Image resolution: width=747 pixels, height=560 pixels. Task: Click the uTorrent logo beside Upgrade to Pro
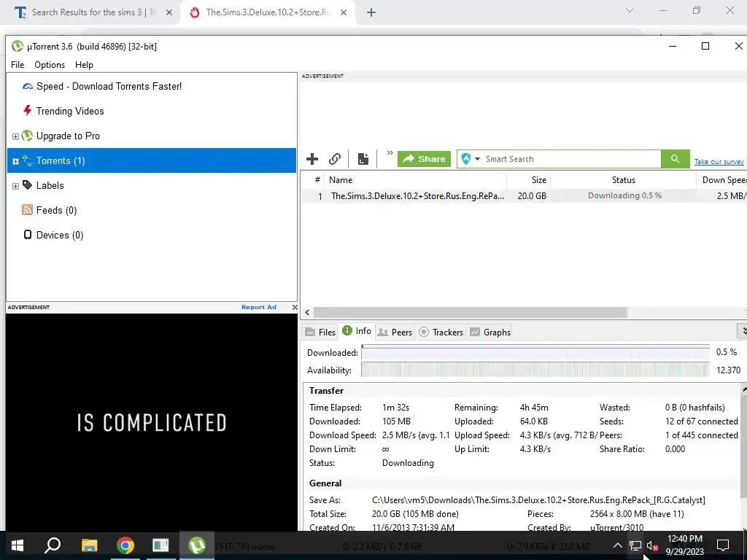point(28,136)
